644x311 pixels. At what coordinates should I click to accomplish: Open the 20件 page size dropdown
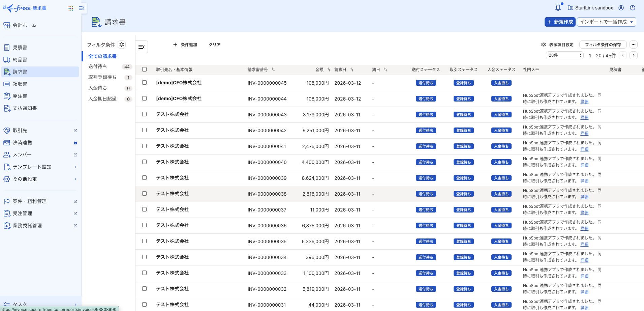(x=565, y=55)
